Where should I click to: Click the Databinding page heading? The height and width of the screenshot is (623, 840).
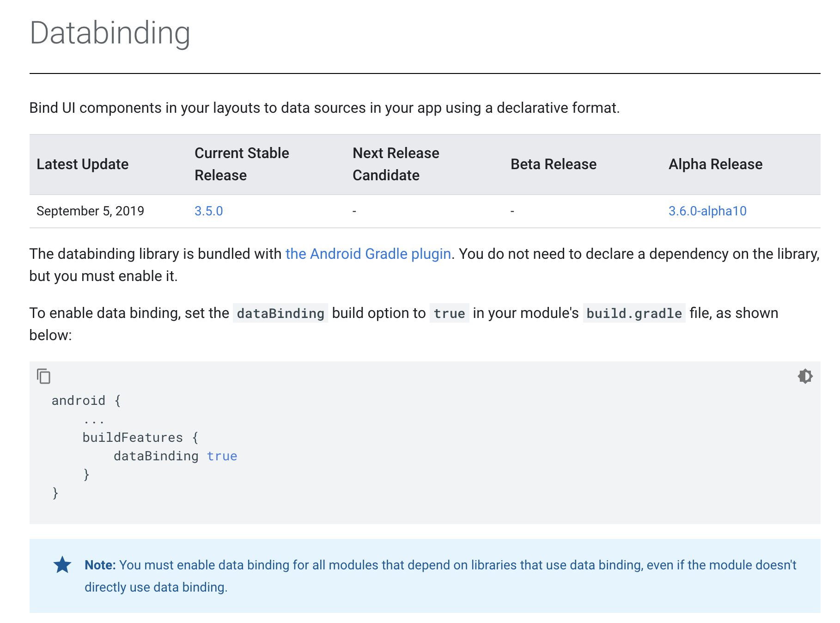(x=110, y=33)
